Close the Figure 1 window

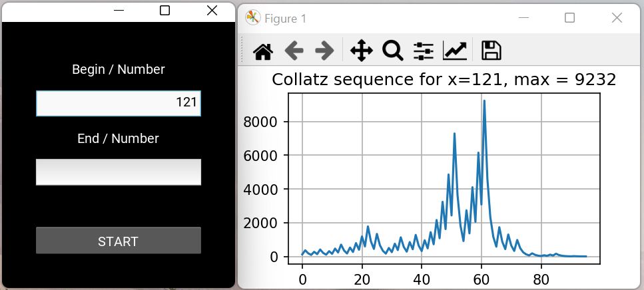tap(616, 18)
